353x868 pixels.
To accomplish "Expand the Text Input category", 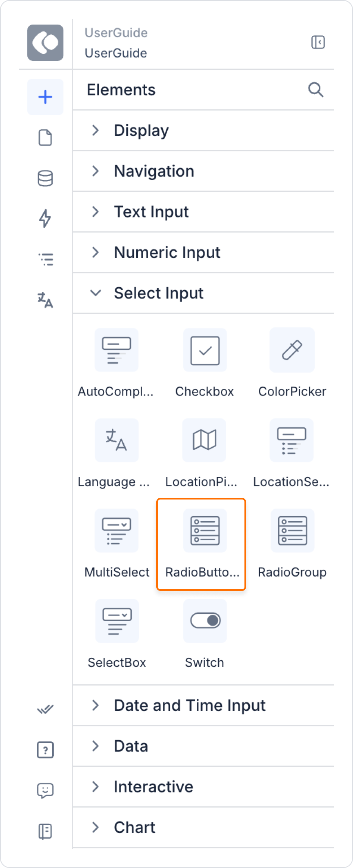I will [203, 212].
